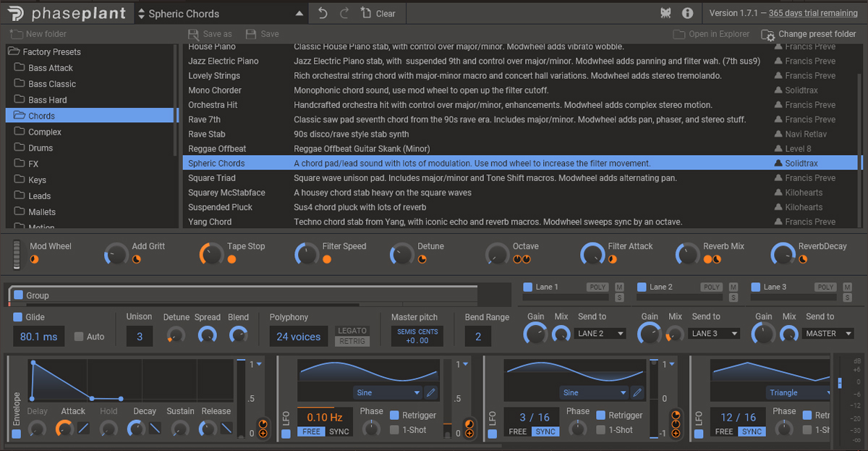Click the preset previous/next arrows beside the preset name

pos(142,13)
